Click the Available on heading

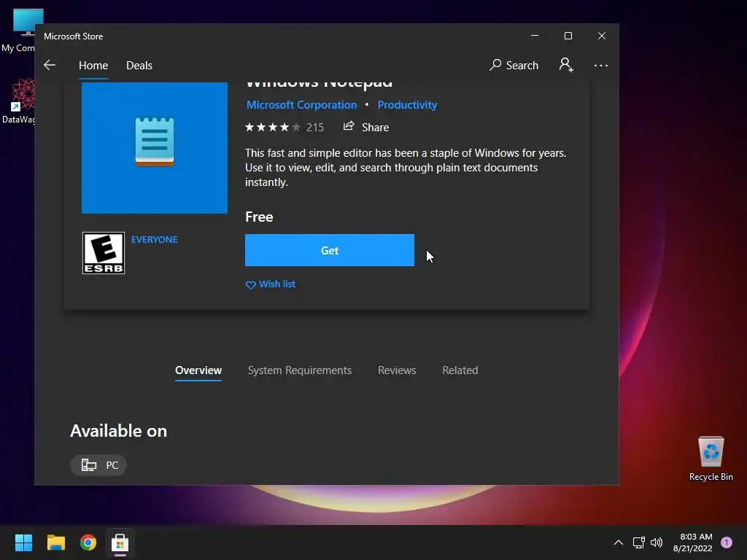pos(119,431)
